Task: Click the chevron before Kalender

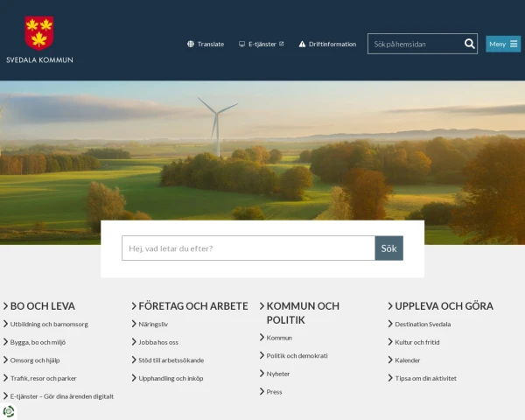Action: 390,360
